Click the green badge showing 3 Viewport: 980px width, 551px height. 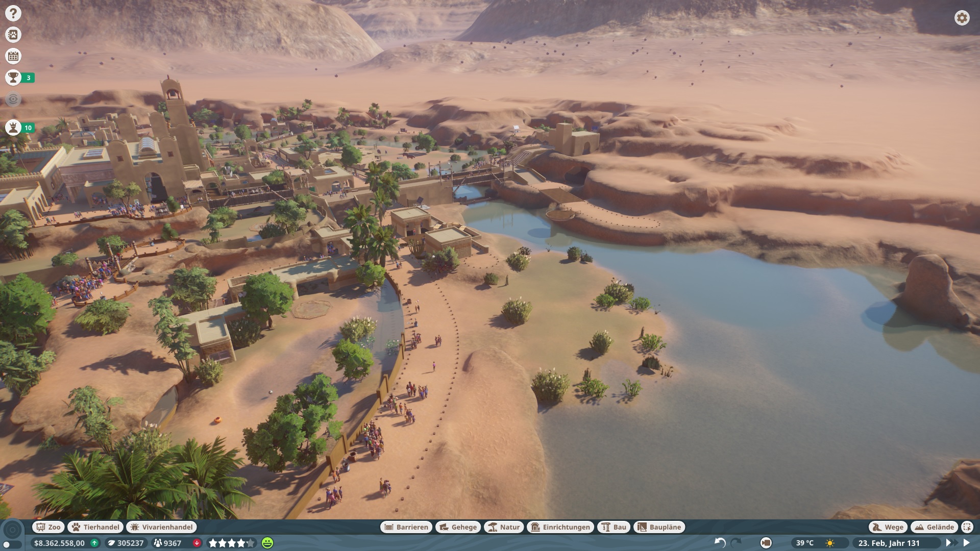pos(29,78)
